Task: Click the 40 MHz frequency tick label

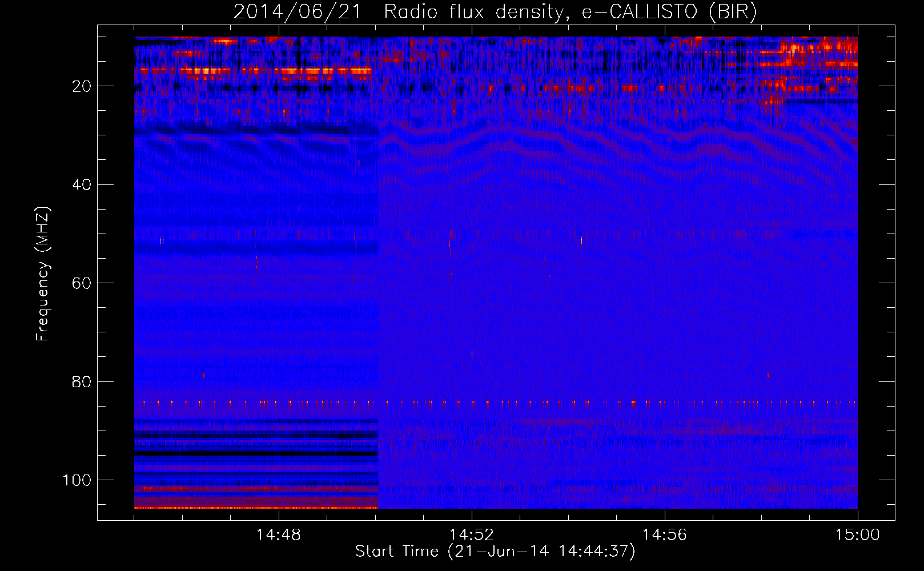Action: click(x=83, y=185)
